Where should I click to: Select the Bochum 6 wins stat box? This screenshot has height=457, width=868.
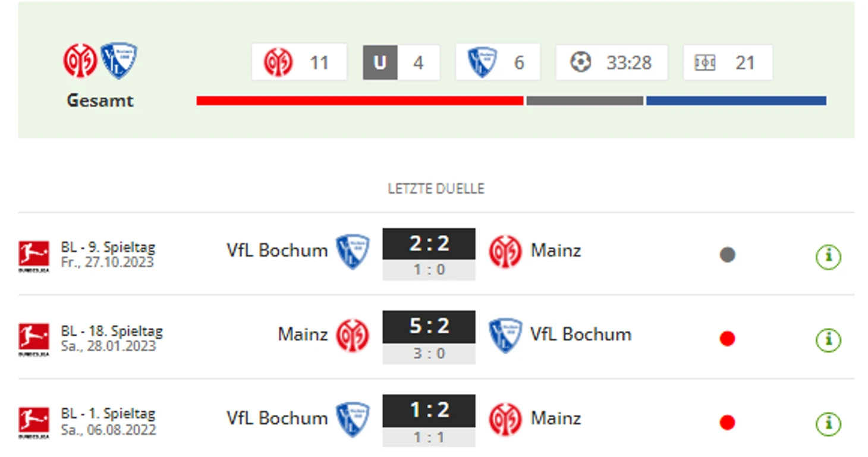(x=498, y=62)
